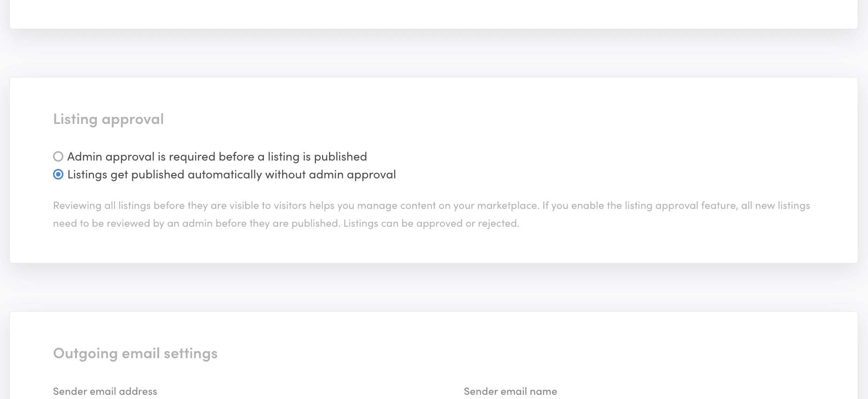
Task: Click the word 'Reviewing' starting the help text
Action: (x=77, y=206)
